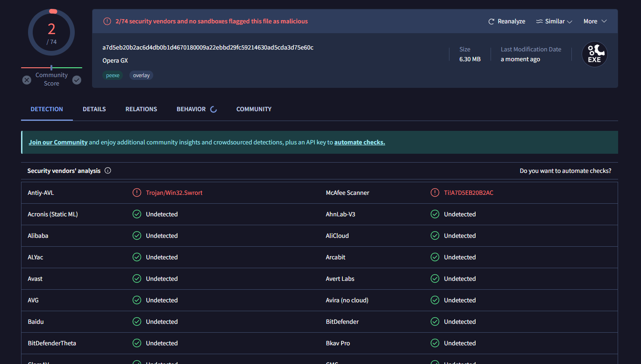
Task: Vote positive with community score check button
Action: [77, 80]
